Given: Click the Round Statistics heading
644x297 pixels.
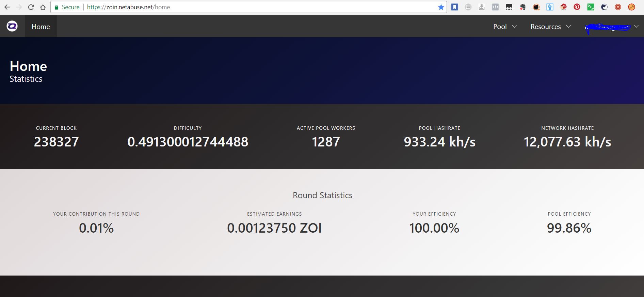Looking at the screenshot, I should click(x=322, y=195).
